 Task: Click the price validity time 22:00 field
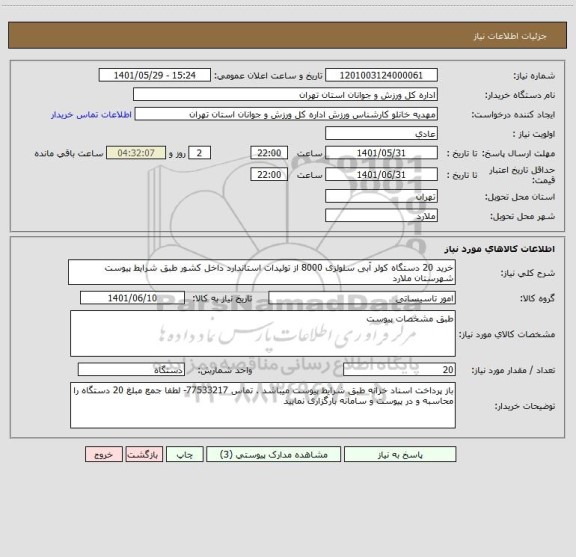(x=269, y=175)
